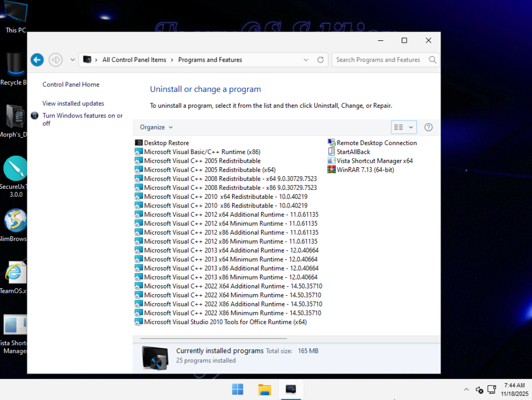Click Programs and Features breadcrumb segment
The height and width of the screenshot is (400, 532).
(x=210, y=60)
